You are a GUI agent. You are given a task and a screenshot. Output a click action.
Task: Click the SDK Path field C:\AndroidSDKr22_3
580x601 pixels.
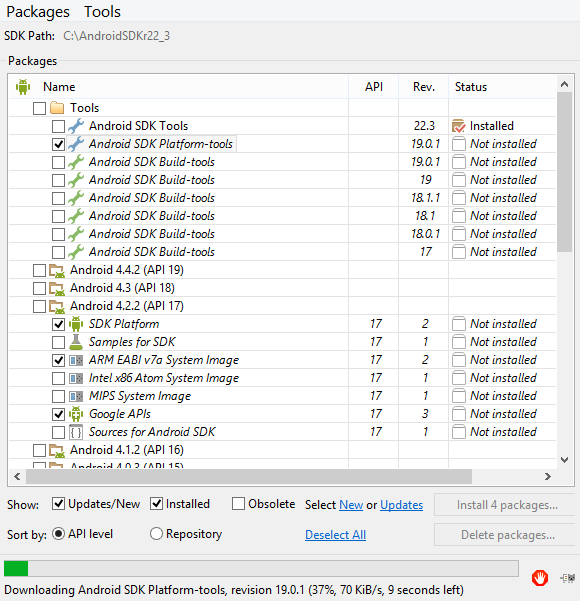(x=117, y=36)
